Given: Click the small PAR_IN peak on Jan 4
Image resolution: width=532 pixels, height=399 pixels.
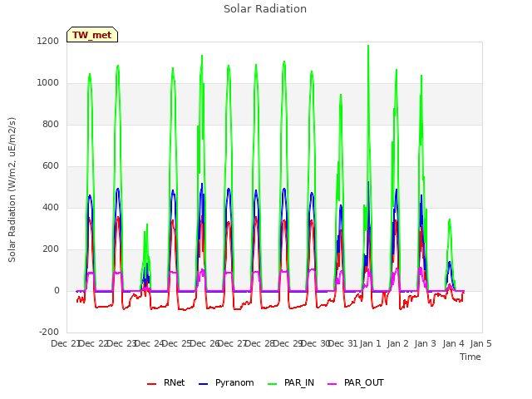Looking at the screenshot, I should pyautogui.click(x=450, y=219).
